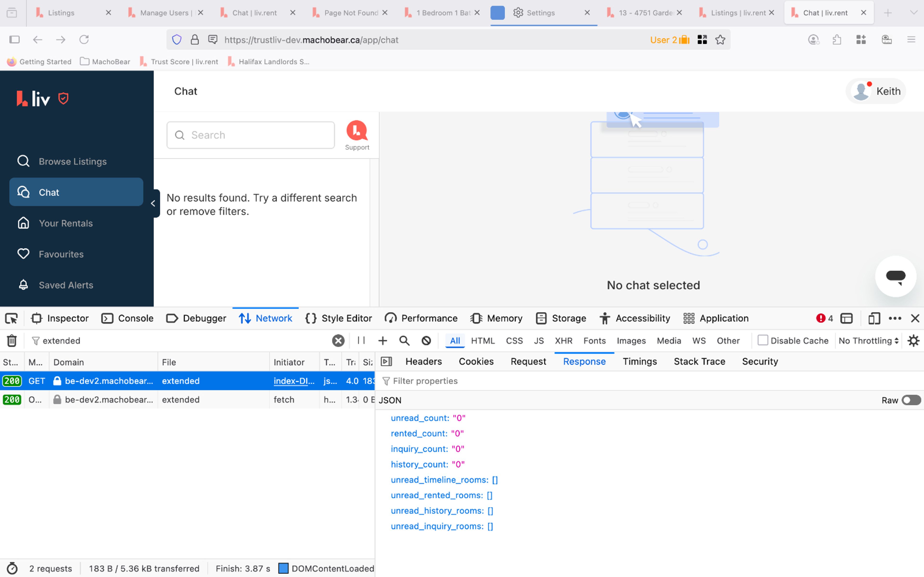Open Browse Listings in sidebar
This screenshot has width=924, height=577.
(72, 161)
